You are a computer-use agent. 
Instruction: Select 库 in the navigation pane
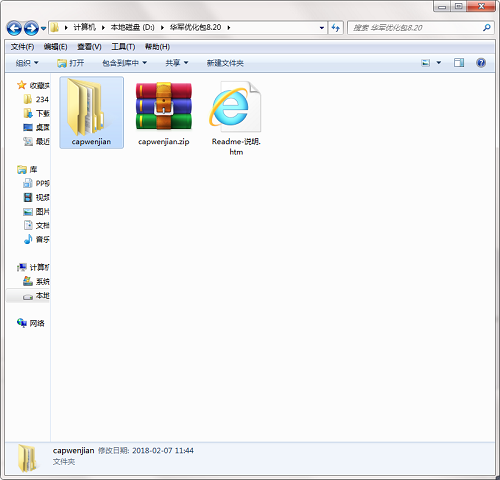click(27, 170)
